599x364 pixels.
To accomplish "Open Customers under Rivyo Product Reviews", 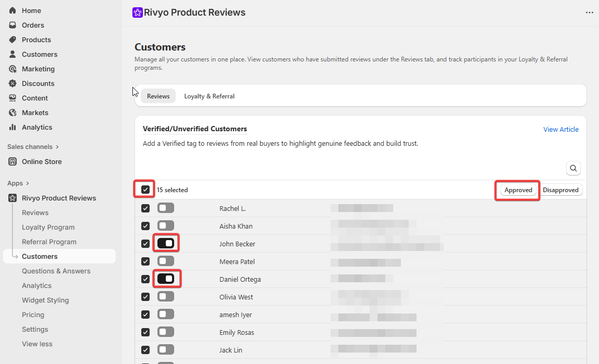I will coord(59,256).
